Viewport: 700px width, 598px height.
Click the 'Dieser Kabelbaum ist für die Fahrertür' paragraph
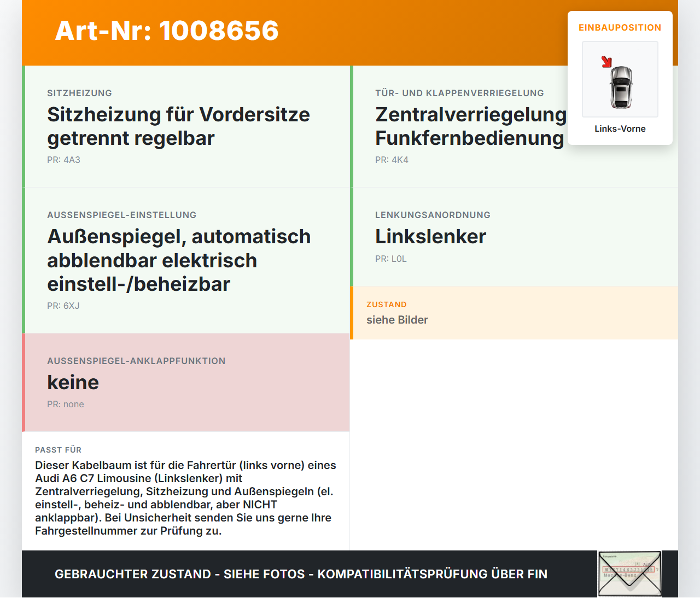point(185,498)
